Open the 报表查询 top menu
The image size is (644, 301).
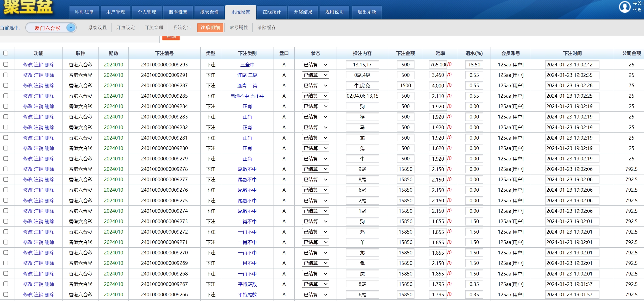(x=209, y=12)
